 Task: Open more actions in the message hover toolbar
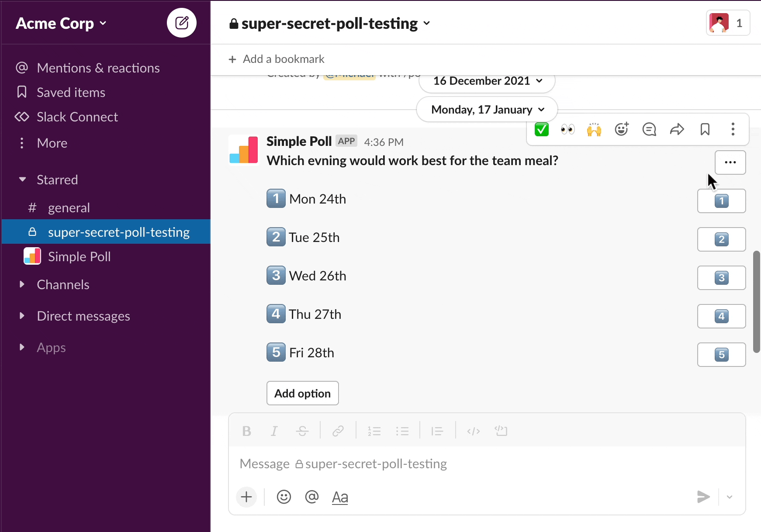click(x=733, y=129)
